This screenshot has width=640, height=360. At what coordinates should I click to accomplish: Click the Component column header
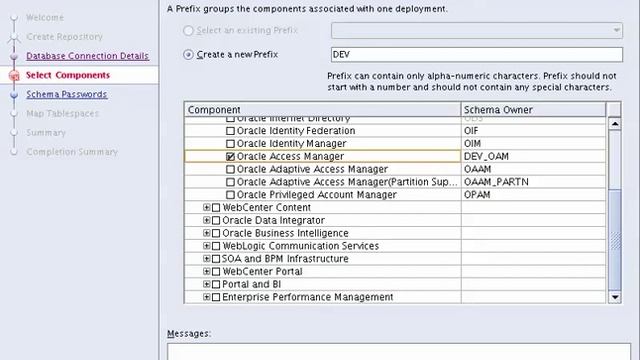coord(322,110)
